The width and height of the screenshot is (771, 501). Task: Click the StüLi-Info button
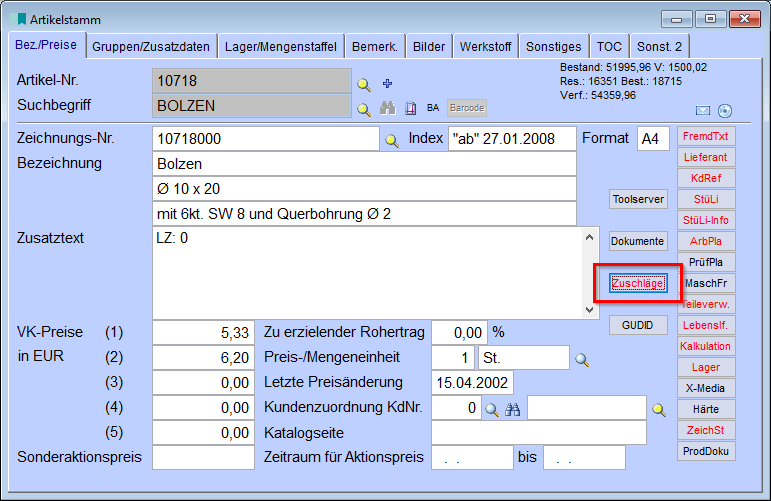pos(706,220)
